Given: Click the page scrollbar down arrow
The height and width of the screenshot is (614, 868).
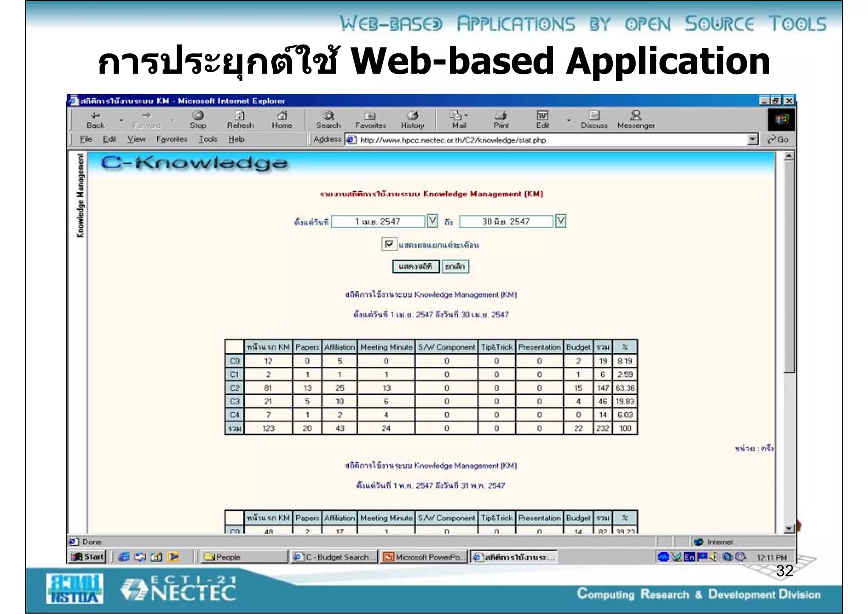Looking at the screenshot, I should 789,528.
